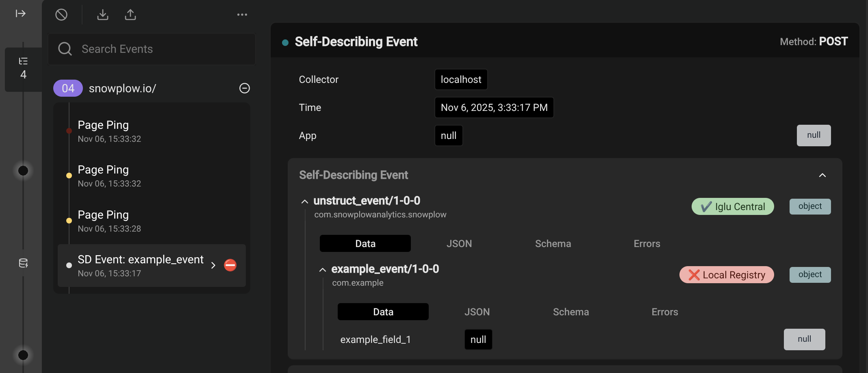Click the clear events icon

61,15
